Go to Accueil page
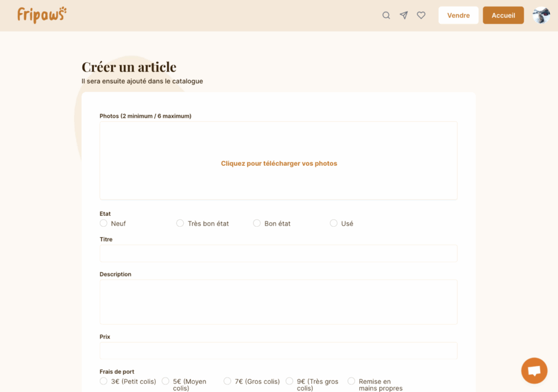This screenshot has width=558, height=392. tap(503, 15)
